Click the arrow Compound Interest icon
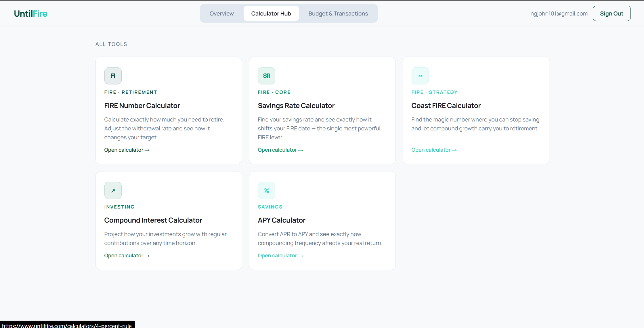This screenshot has width=644, height=328. 113,190
